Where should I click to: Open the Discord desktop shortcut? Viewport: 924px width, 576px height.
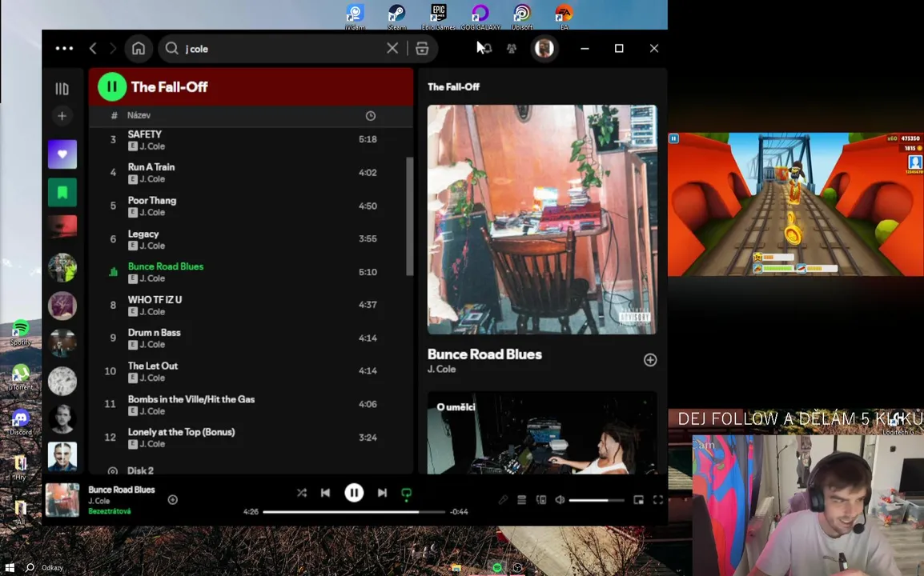click(x=21, y=422)
